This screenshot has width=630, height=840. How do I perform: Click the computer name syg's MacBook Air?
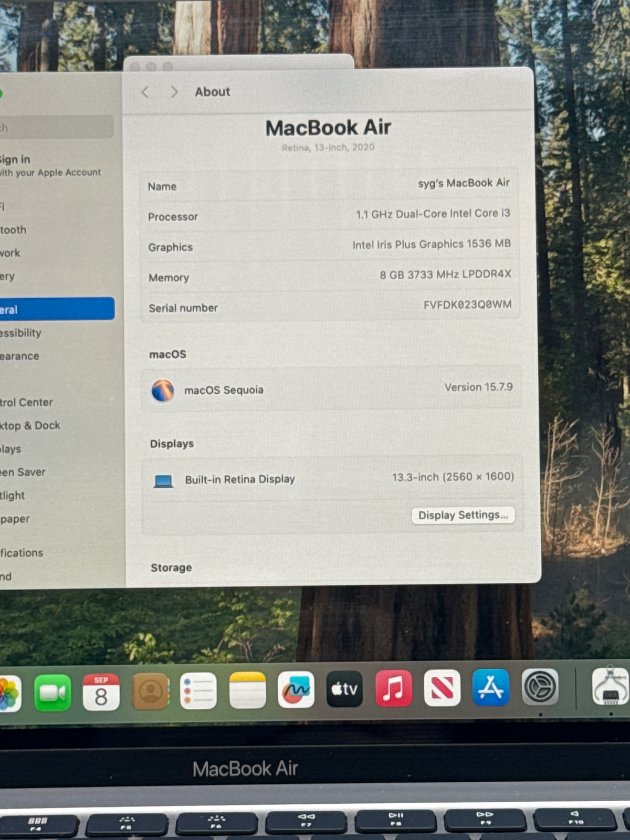464,183
